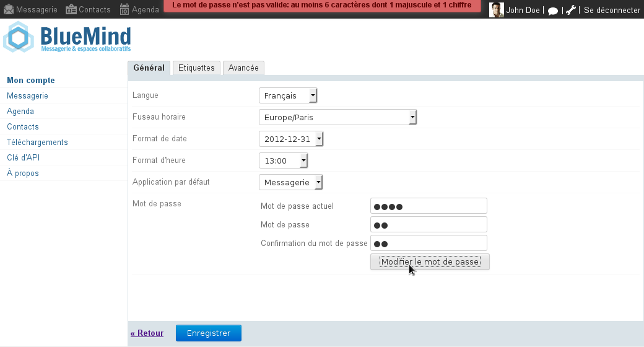The image size is (644, 347).
Task: Open Agenda via the calendar icon
Action: 124,9
